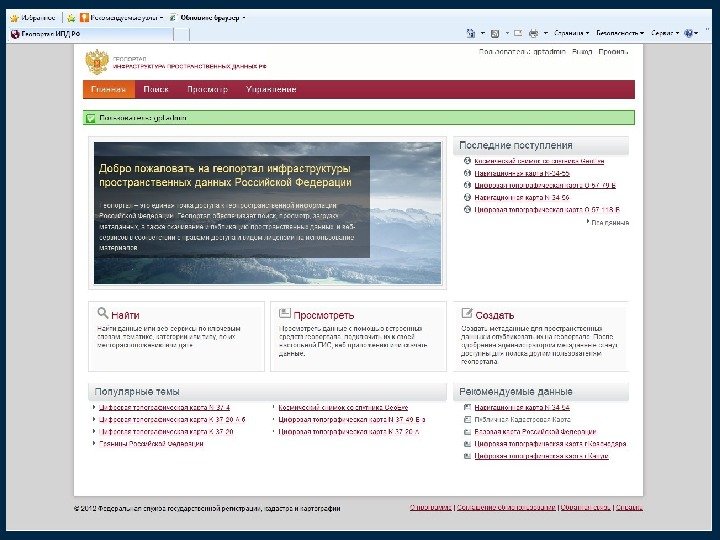Click the globe icon beside Цифровая топографическая карта O-57-79-Б
The image size is (720, 540).
(467, 185)
